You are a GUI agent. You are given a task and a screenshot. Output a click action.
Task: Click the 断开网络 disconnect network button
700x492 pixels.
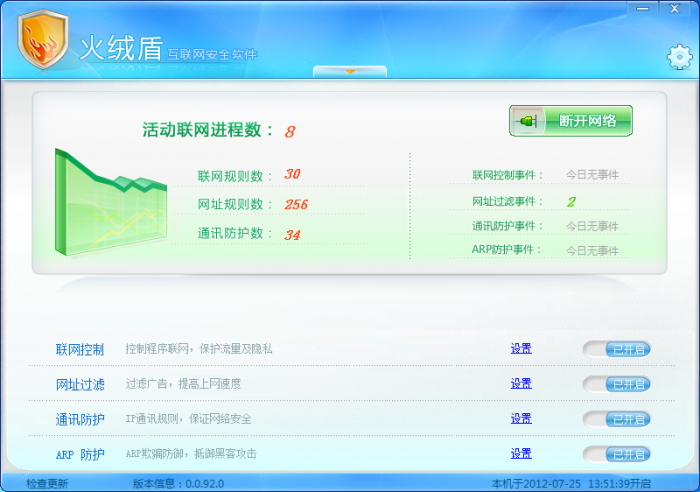pyautogui.click(x=571, y=121)
